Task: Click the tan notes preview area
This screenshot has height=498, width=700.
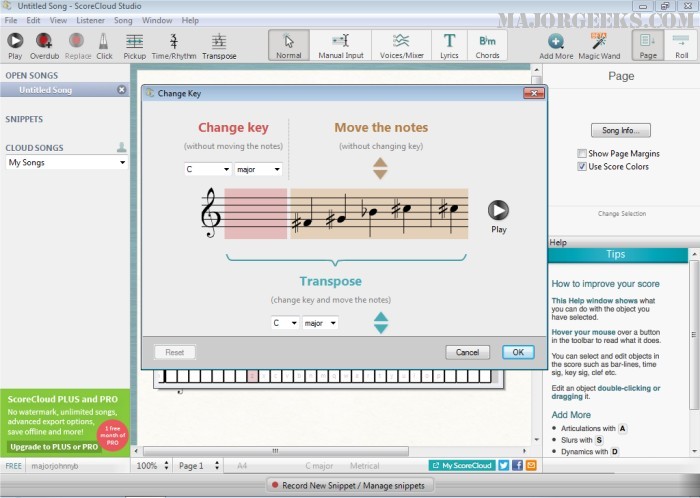Action: (x=379, y=213)
